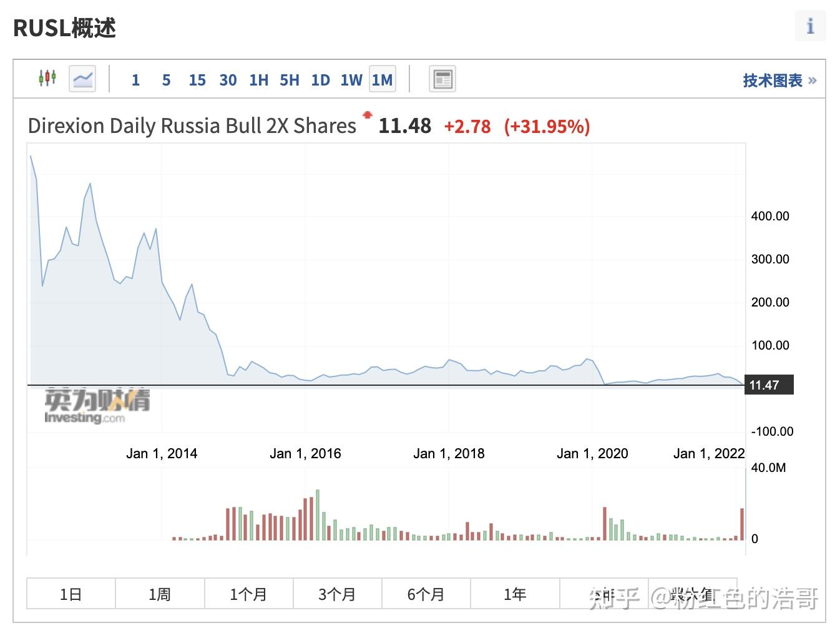Click the Investing.com watermark logo

[97, 406]
